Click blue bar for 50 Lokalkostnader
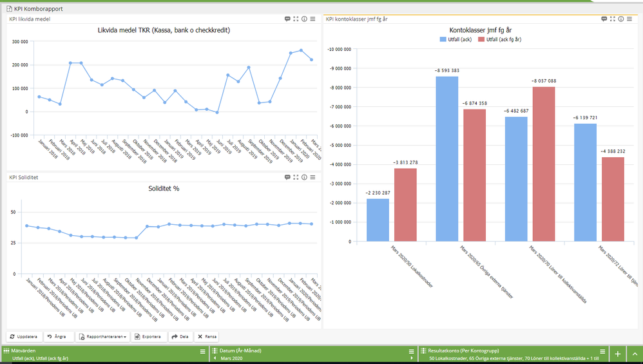643x364 pixels. click(378, 220)
